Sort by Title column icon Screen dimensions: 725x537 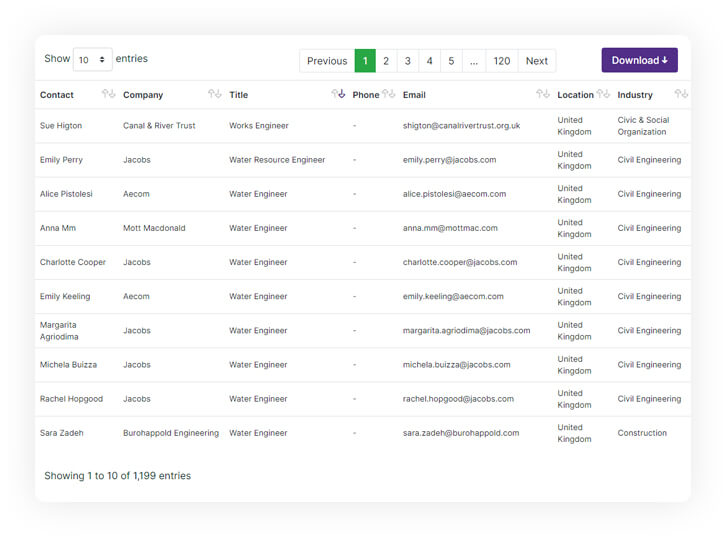pyautogui.click(x=338, y=94)
